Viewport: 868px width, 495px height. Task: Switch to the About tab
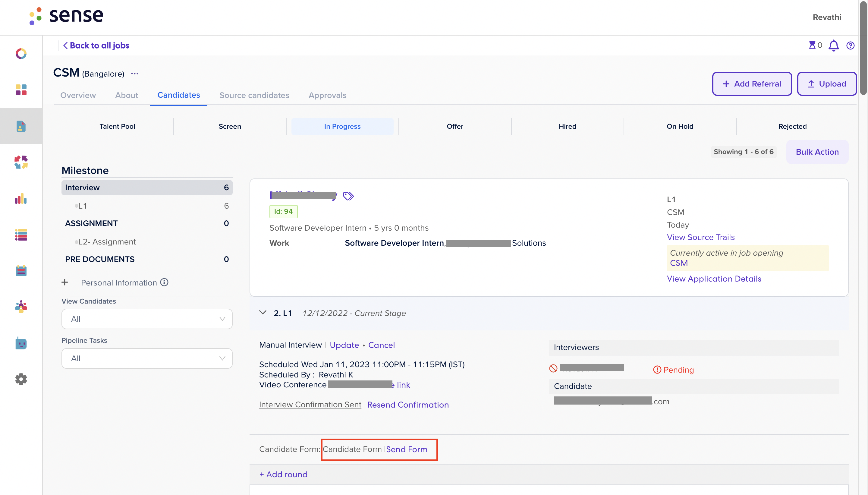(126, 95)
